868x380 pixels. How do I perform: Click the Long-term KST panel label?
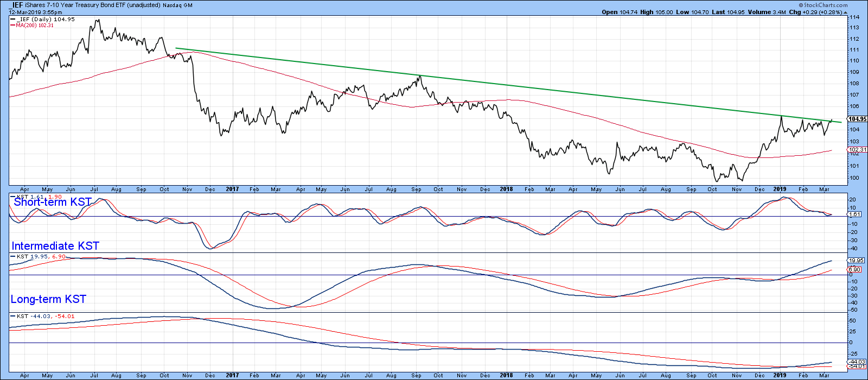(48, 299)
